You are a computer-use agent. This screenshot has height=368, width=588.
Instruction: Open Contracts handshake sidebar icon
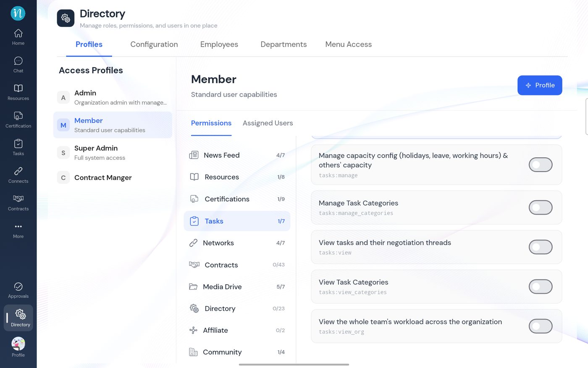(18, 203)
